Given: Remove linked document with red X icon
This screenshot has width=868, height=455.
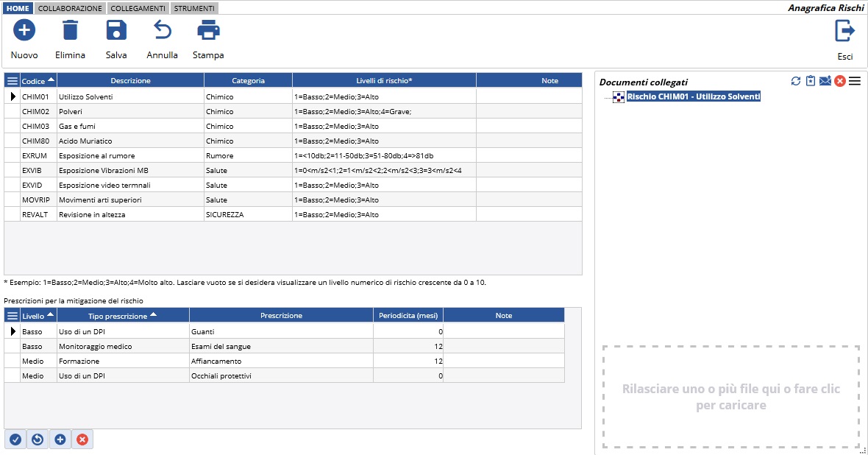Looking at the screenshot, I should pyautogui.click(x=839, y=81).
